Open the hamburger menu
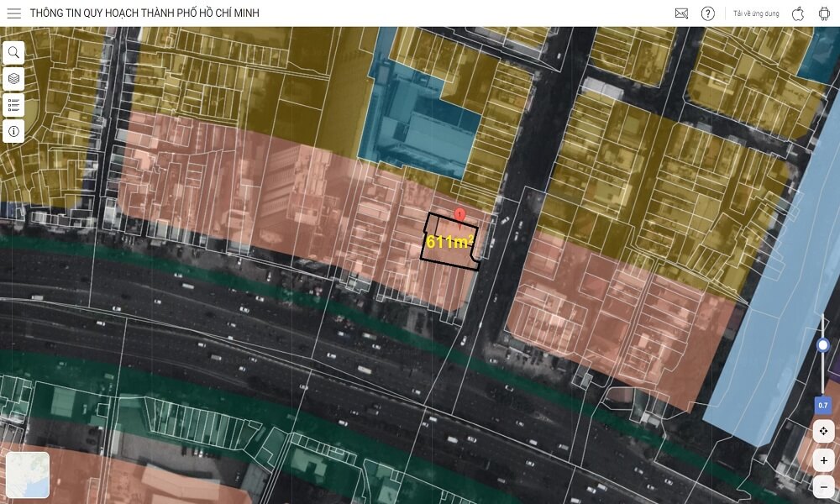840x504 pixels. (x=13, y=13)
